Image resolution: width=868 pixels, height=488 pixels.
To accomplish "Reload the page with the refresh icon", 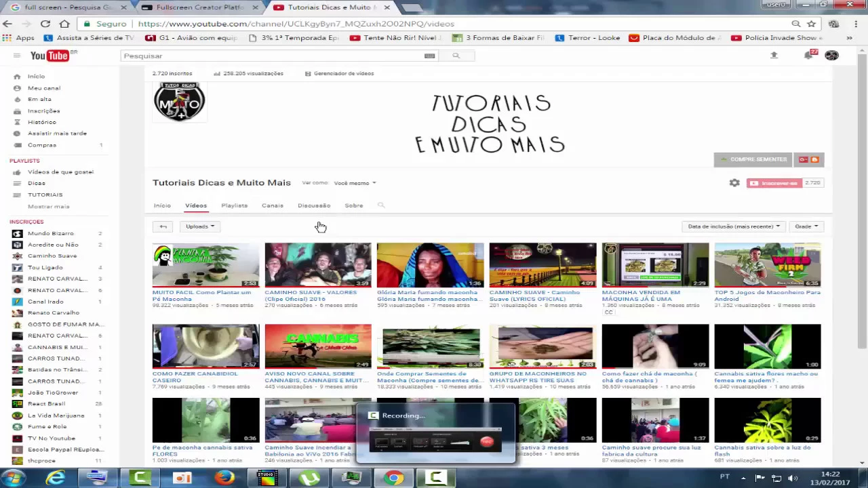I will [x=45, y=24].
